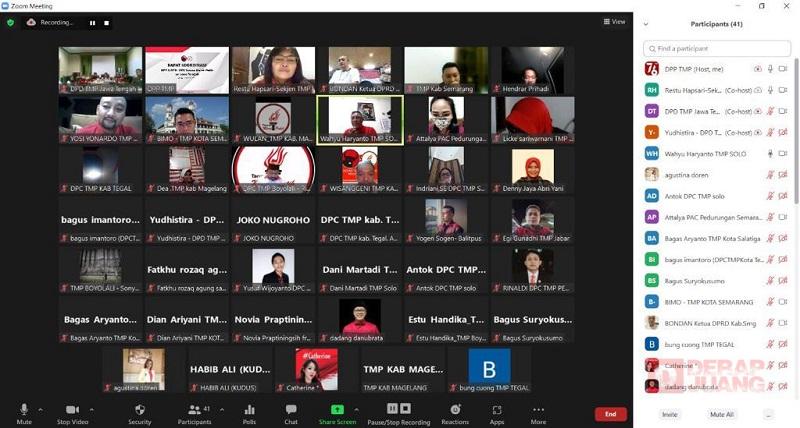Click the AD avatar of Antok DPC

coord(652,196)
